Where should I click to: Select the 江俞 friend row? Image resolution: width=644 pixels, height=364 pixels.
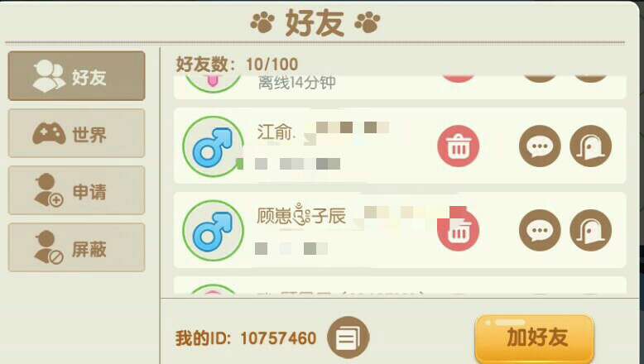tap(400, 146)
